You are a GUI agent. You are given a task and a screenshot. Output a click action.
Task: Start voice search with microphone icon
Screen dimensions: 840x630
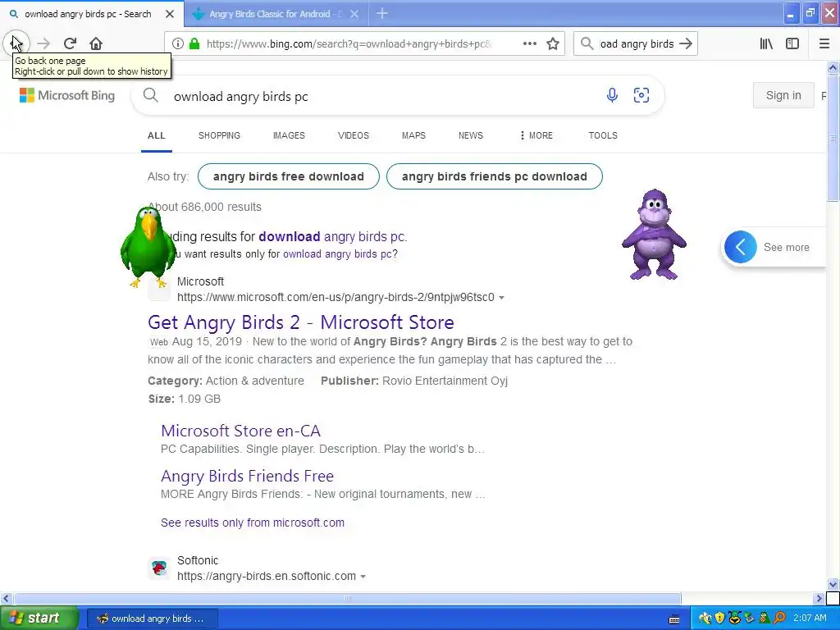612,95
